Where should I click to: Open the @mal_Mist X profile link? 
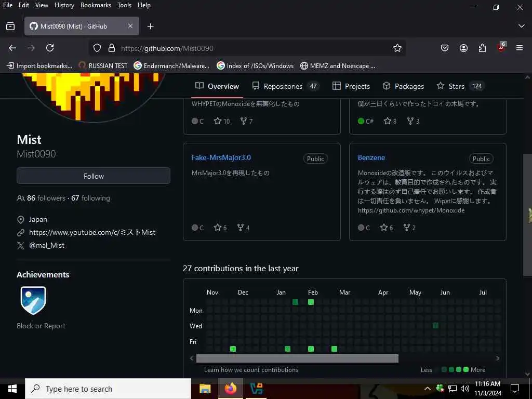46,245
